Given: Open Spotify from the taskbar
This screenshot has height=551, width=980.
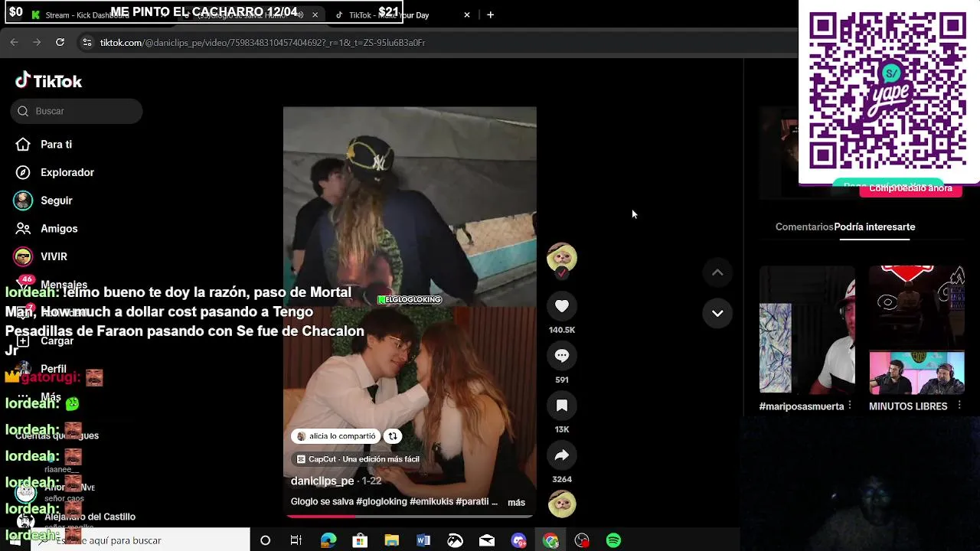Looking at the screenshot, I should pos(613,541).
